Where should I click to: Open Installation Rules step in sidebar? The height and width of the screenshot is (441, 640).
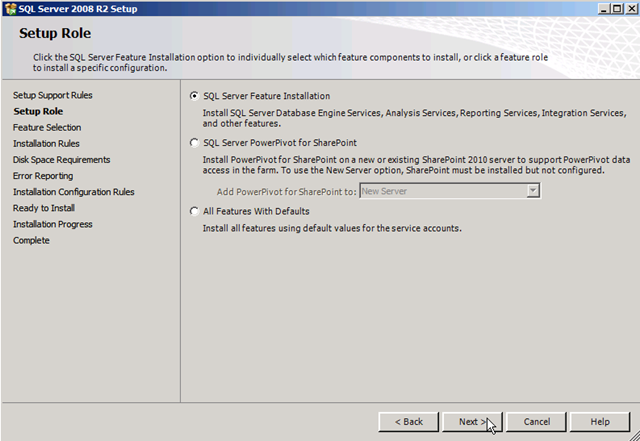(x=46, y=143)
